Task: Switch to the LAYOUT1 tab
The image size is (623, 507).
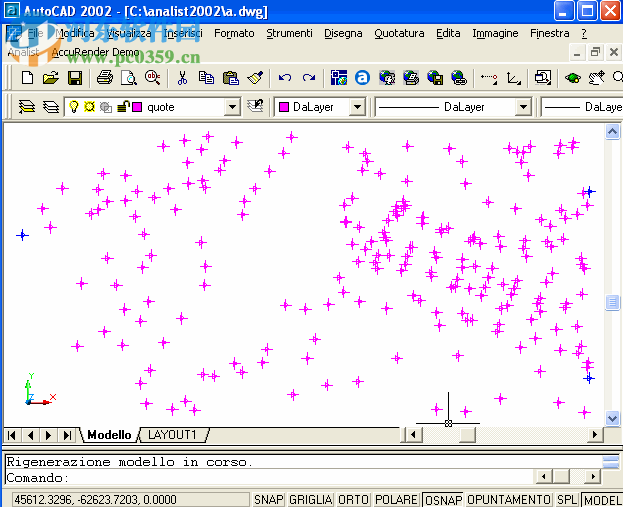Action: click(x=172, y=435)
